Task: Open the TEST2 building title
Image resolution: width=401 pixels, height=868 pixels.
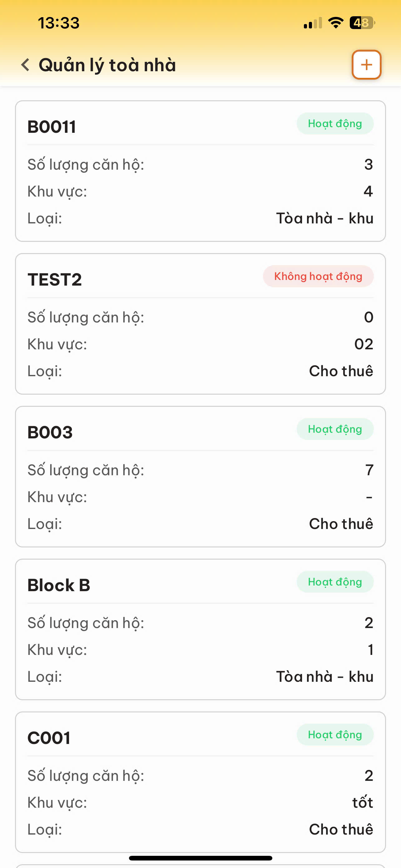Action: pos(55,280)
